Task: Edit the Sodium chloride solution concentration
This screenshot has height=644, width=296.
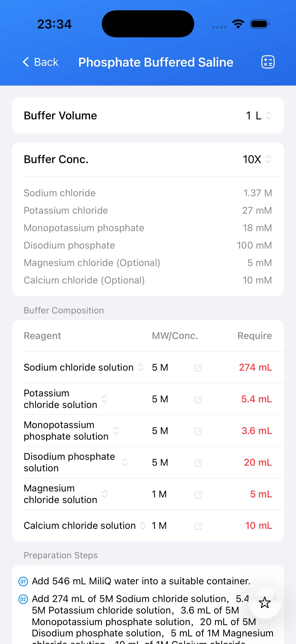Action: click(198, 368)
